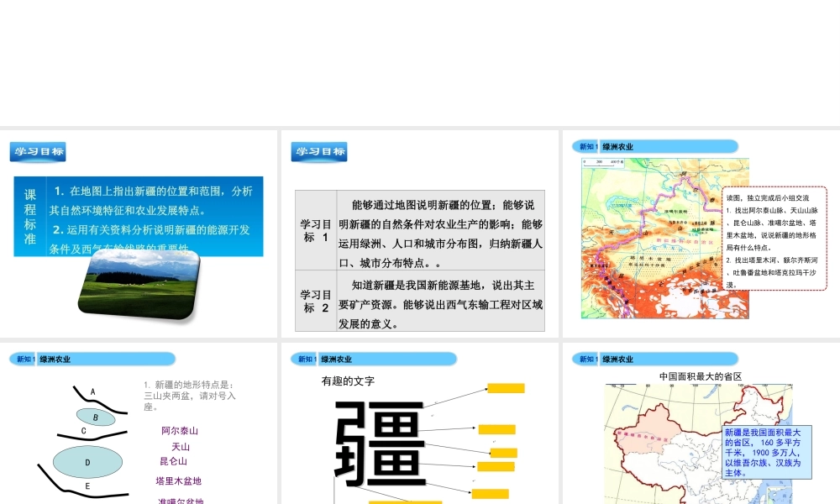Screen dimensions: 840x504
Task: Select the 学习目标 2 table cell
Action: point(316,301)
